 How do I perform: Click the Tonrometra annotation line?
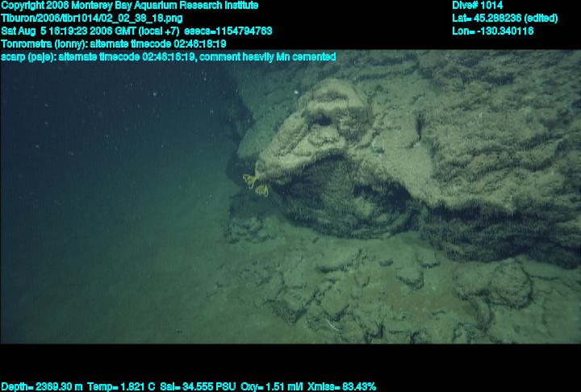click(114, 44)
